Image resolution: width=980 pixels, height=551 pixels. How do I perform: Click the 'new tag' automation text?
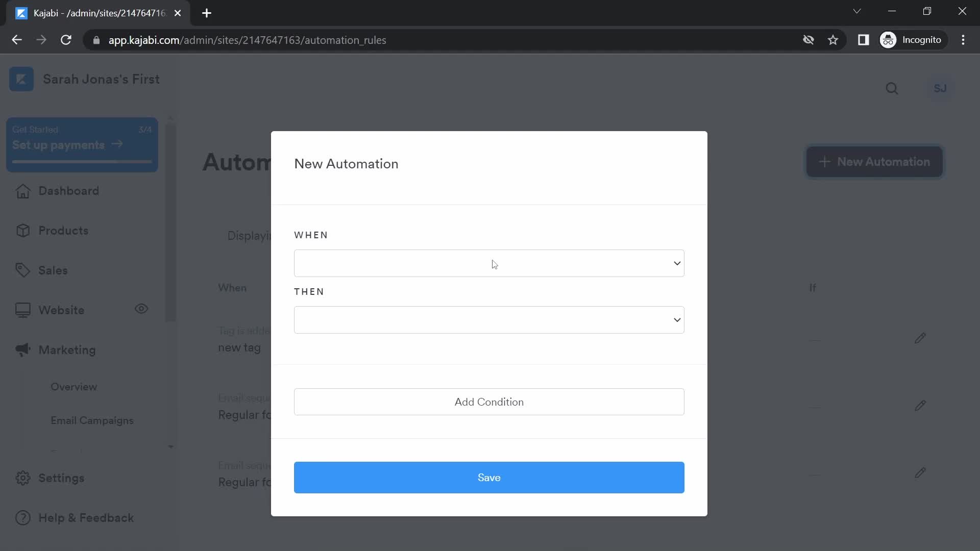click(x=239, y=348)
